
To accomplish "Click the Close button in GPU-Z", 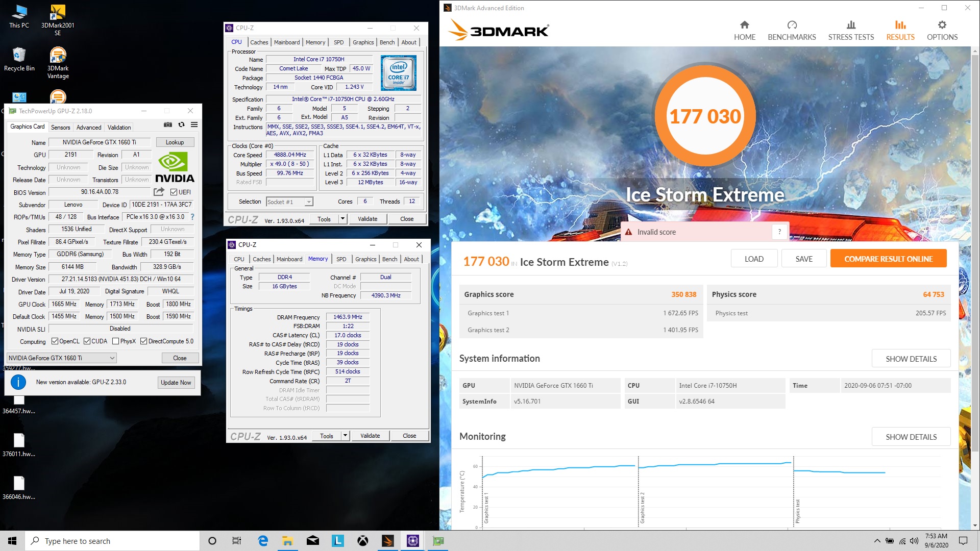I will click(x=180, y=358).
